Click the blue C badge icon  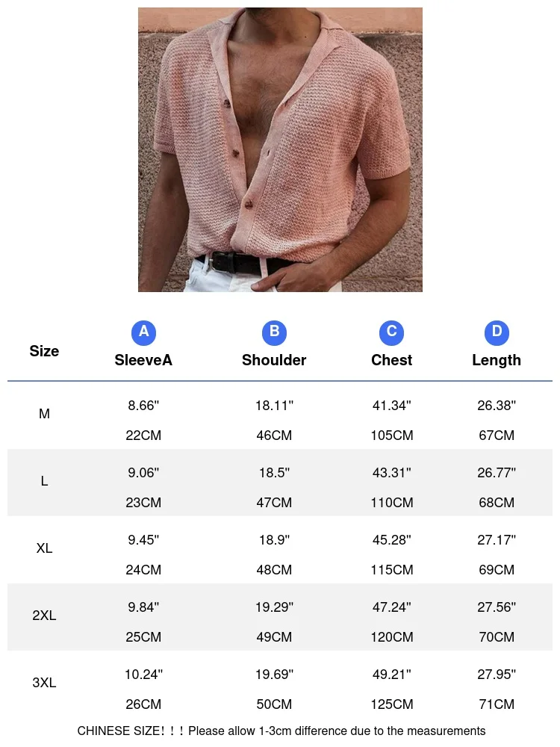391,332
